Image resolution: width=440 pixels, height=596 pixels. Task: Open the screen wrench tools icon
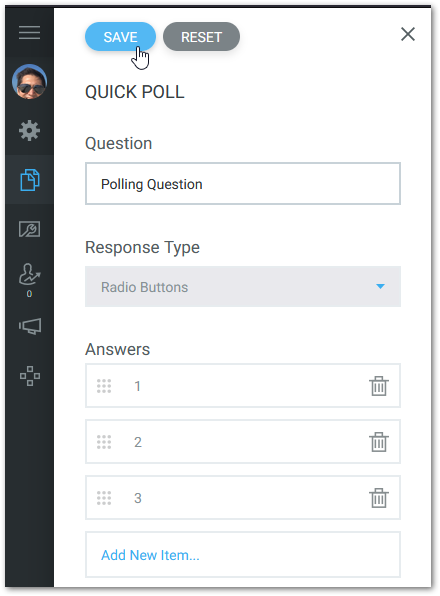click(29, 229)
